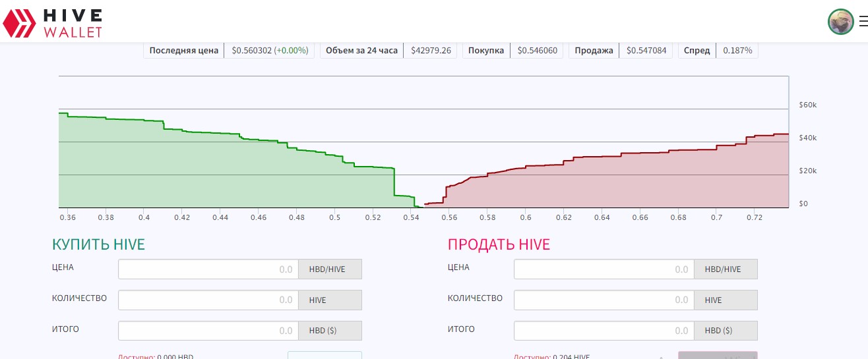The image size is (868, 359).
Task: Click the HIVE unit label in buy quantity row
Action: coord(330,300)
